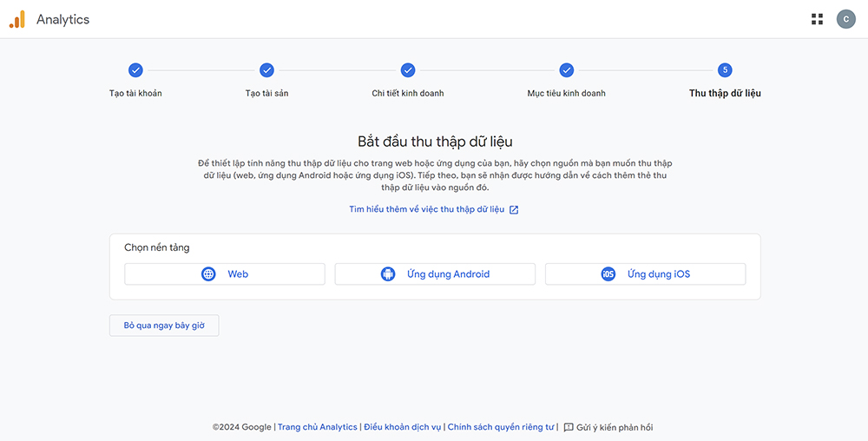
Task: Go to step Tạo tài khoản checkmark
Action: tap(135, 70)
